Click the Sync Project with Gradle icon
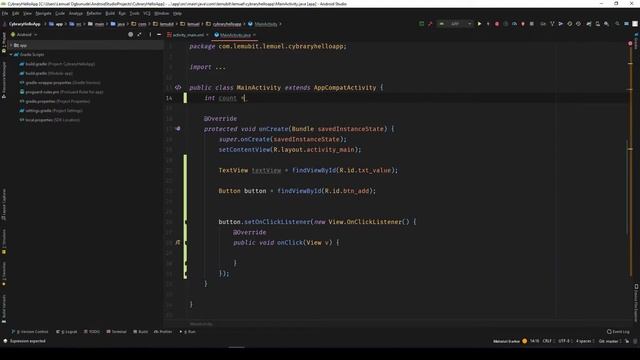The width and height of the screenshot is (640, 360). point(588,24)
